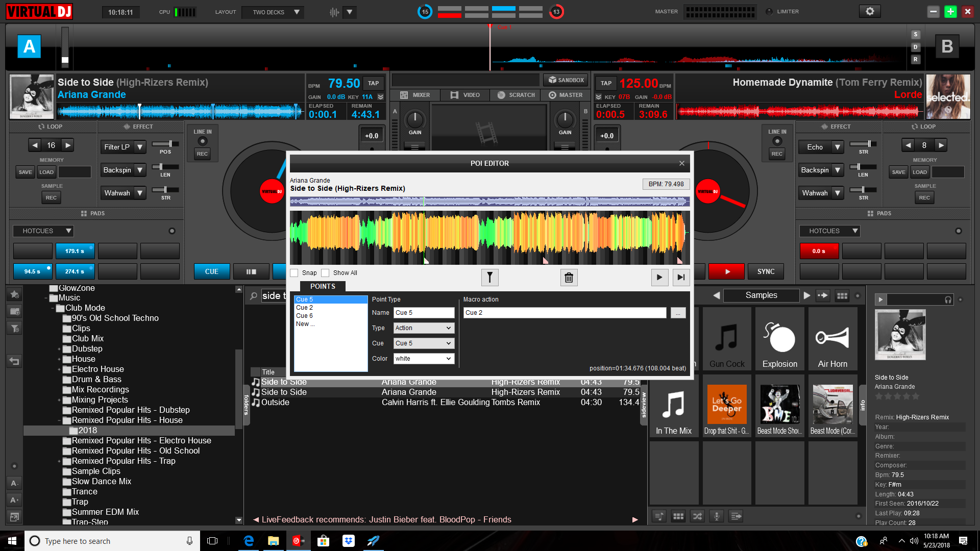This screenshot has height=551, width=980.
Task: Click the search magnifier icon
Action: (x=254, y=296)
